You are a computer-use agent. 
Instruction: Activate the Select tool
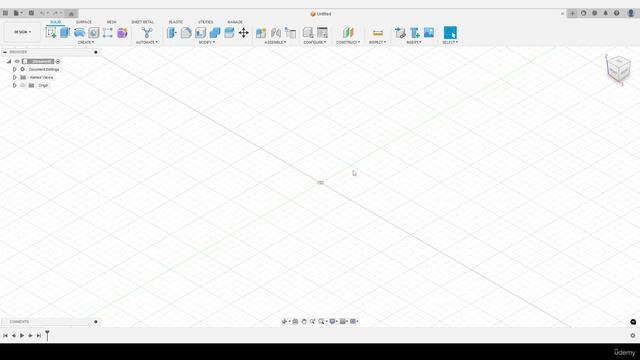coord(450,33)
